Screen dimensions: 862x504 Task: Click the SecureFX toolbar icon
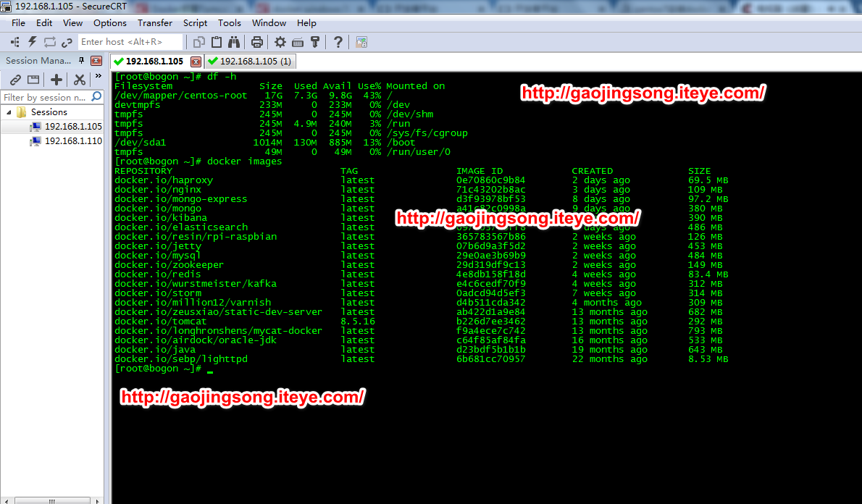pyautogui.click(x=361, y=42)
